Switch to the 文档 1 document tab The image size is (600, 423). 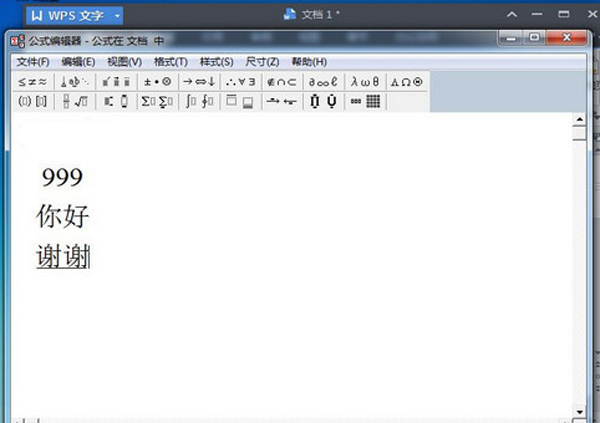click(311, 15)
